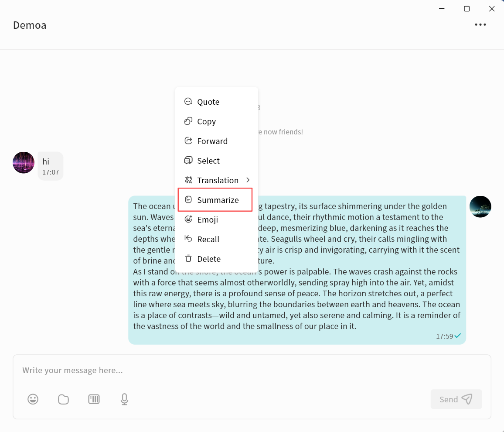Choose Copy in the context menu

pyautogui.click(x=206, y=121)
